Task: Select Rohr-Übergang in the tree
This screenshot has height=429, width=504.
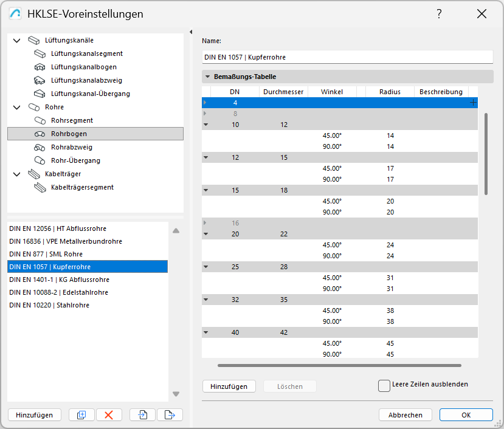Action: coord(75,160)
